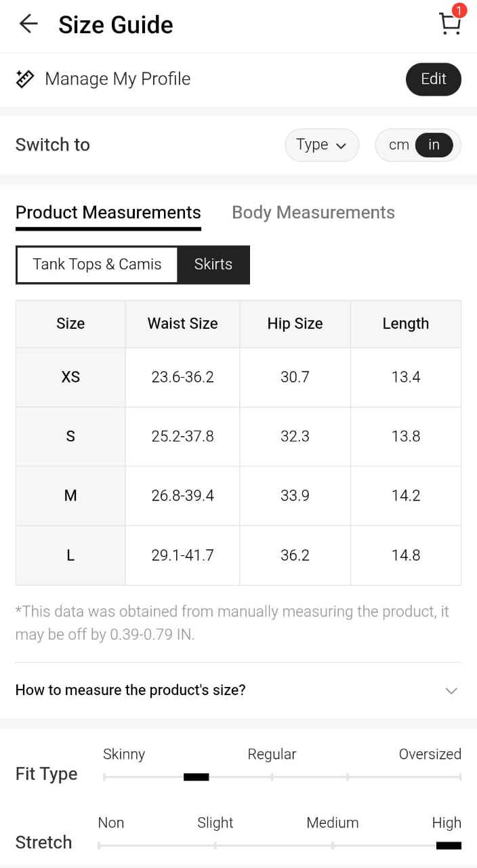Screen dimensions: 477x868
Task: Click the Fit Type indicator bar
Action: (x=196, y=777)
